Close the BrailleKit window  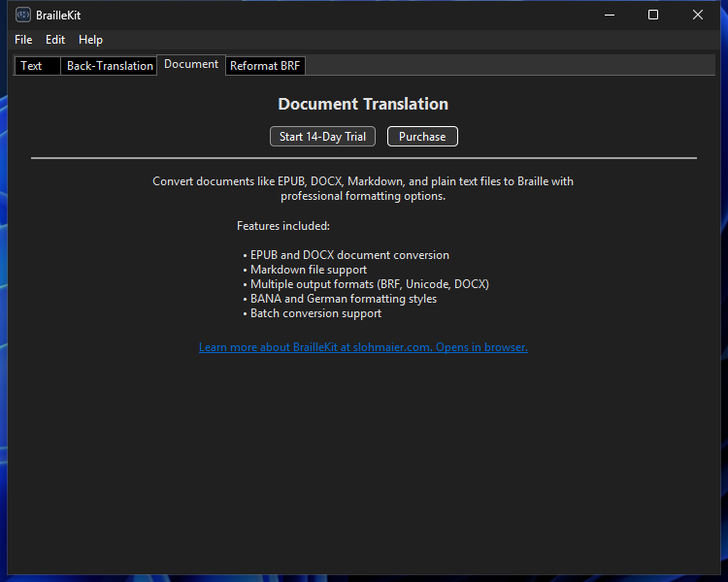coord(697,15)
